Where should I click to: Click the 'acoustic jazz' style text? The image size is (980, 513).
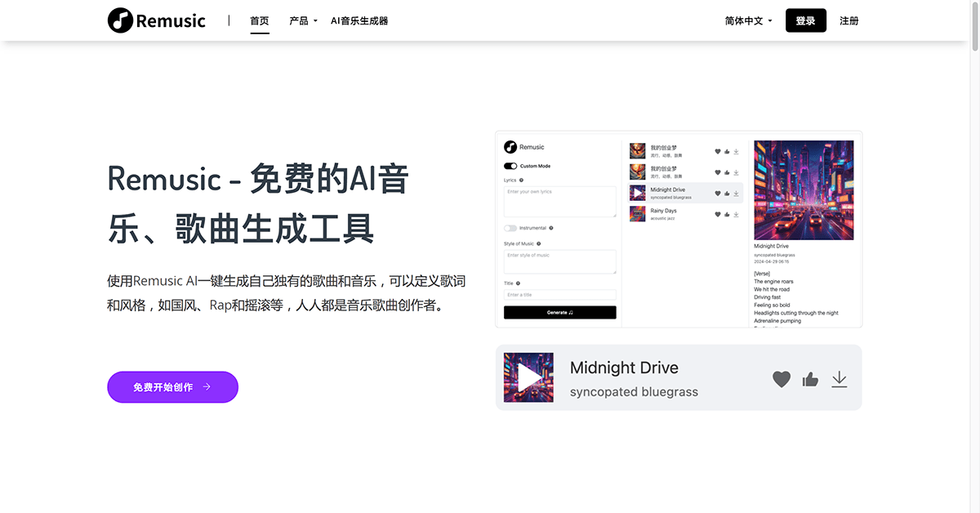click(662, 218)
